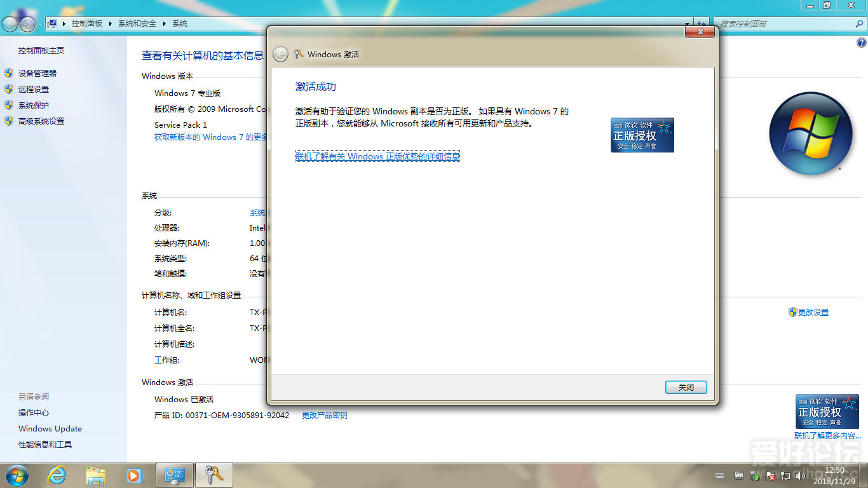This screenshot has width=868, height=488.
Task: Click the shield icon next to 远程设置
Action: (x=9, y=89)
